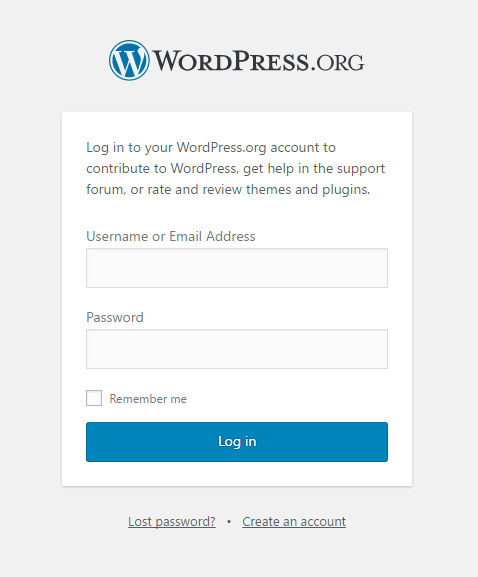Click the WordPress wordmark text in header
This screenshot has height=577, width=478.
tap(230, 61)
